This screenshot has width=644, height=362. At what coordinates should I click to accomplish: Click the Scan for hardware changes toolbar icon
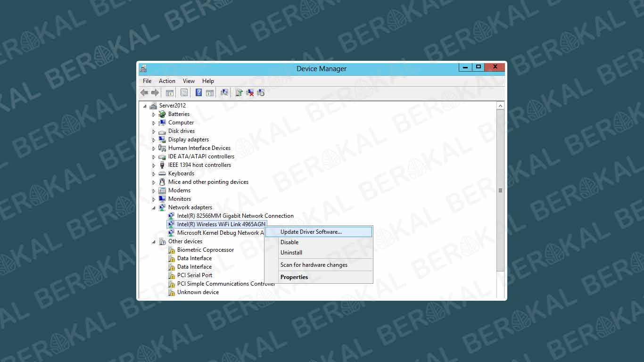[224, 93]
